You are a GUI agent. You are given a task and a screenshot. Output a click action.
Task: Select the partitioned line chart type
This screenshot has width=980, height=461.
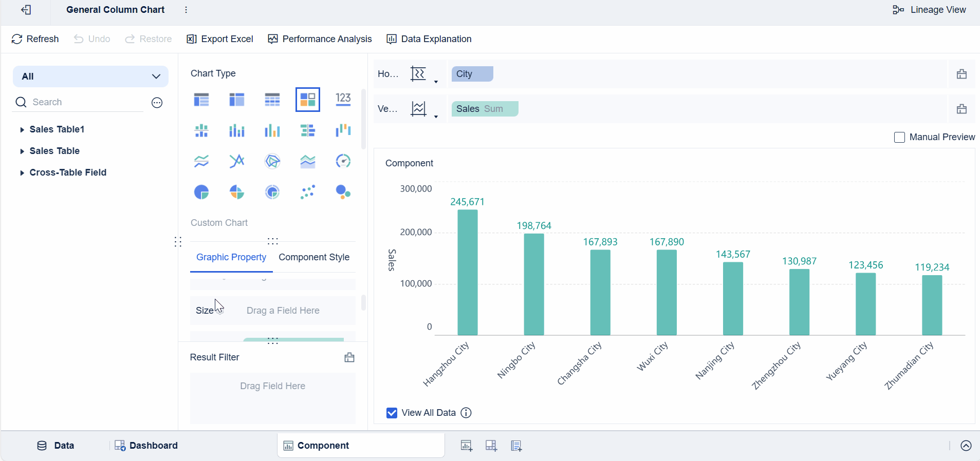click(x=201, y=161)
